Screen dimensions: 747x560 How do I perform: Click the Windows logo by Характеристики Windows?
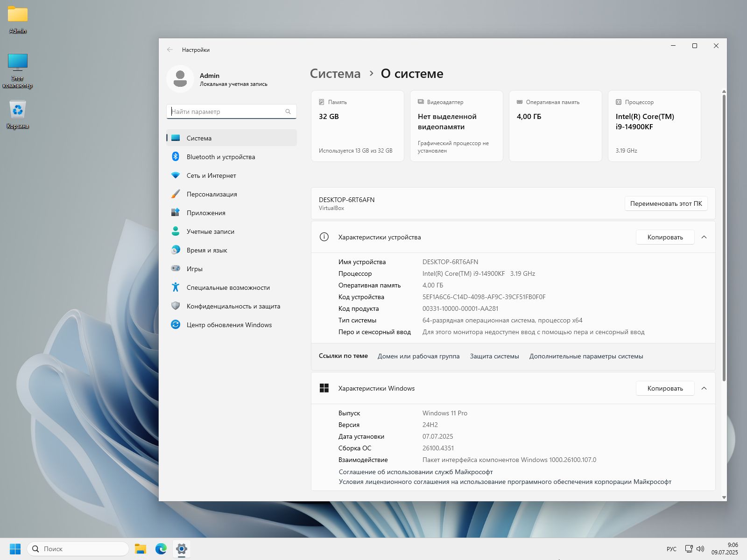point(324,388)
